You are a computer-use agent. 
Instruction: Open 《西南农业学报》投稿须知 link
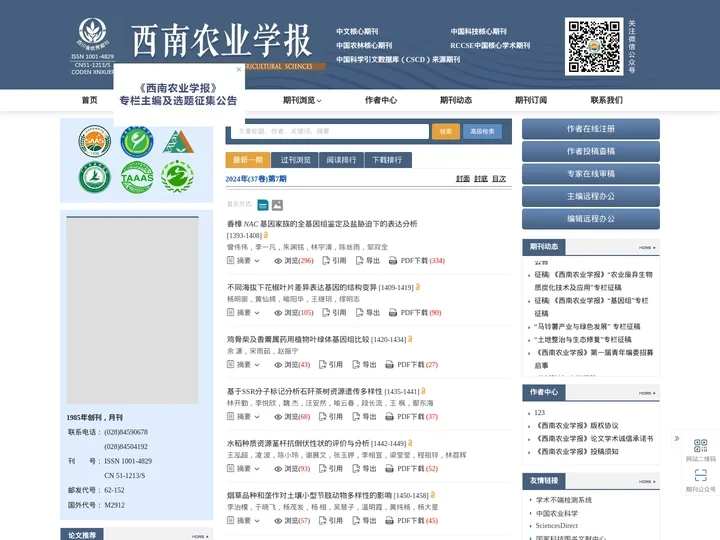[577, 451]
